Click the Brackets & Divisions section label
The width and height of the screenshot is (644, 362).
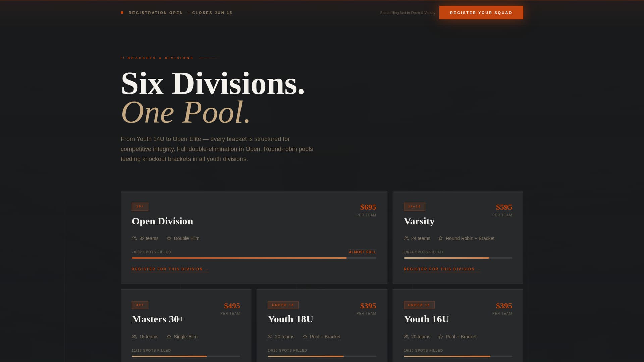(x=157, y=58)
